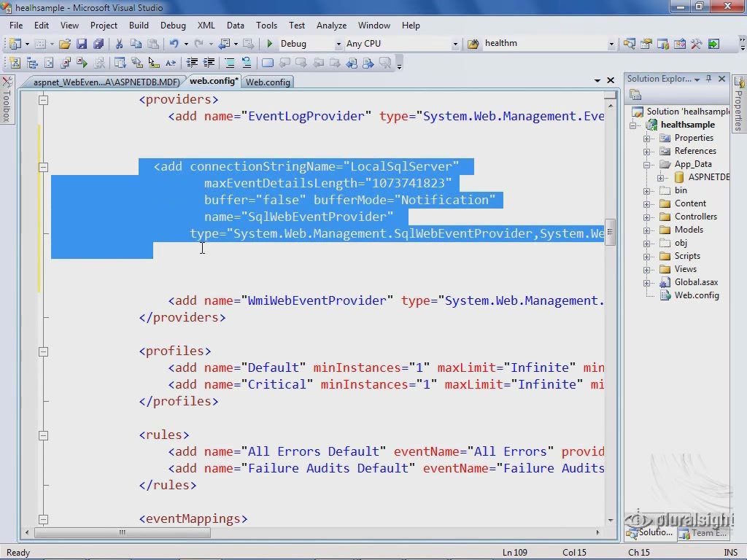The width and height of the screenshot is (747, 560).
Task: Close the active document with X
Action: [x=611, y=80]
